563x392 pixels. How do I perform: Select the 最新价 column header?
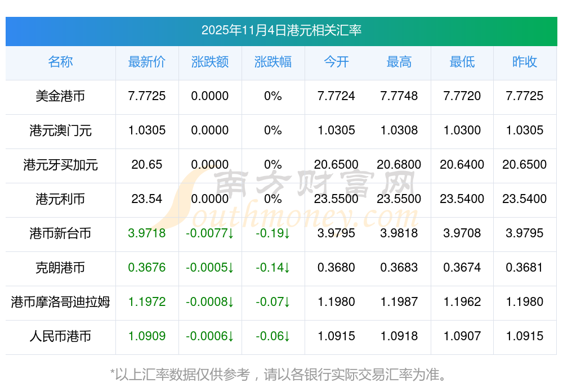147,62
